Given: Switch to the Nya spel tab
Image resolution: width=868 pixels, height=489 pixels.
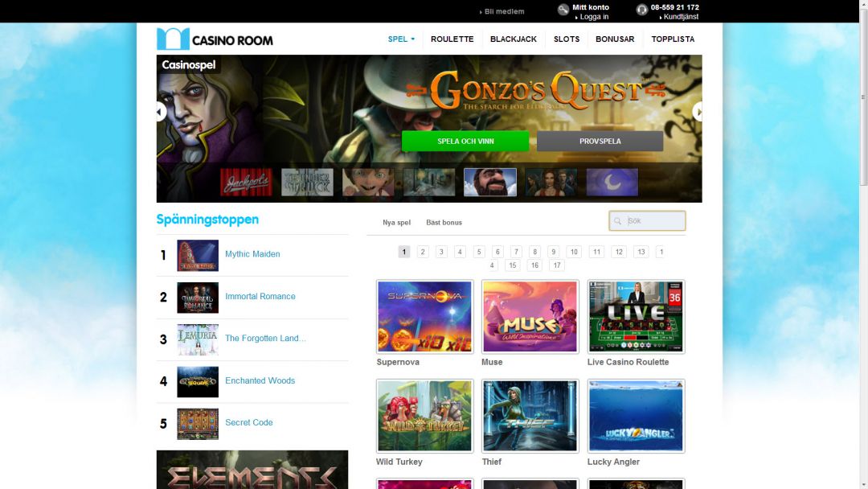Looking at the screenshot, I should coord(396,223).
